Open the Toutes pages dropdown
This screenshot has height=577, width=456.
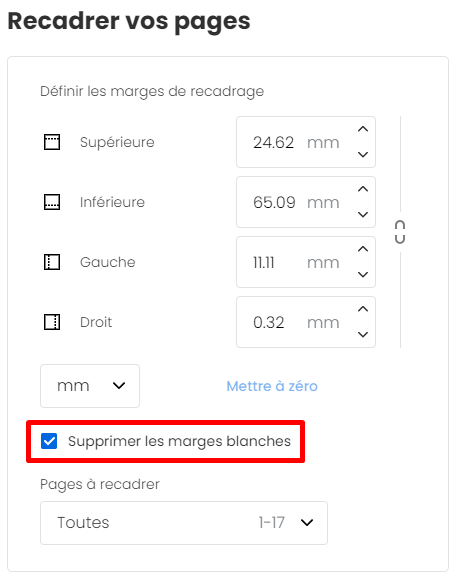pyautogui.click(x=184, y=523)
